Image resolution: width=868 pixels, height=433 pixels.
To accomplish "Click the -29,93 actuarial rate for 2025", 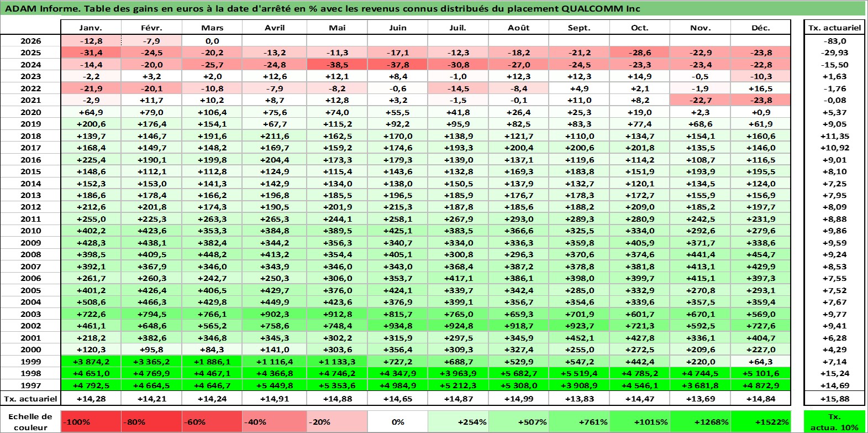I will (834, 53).
